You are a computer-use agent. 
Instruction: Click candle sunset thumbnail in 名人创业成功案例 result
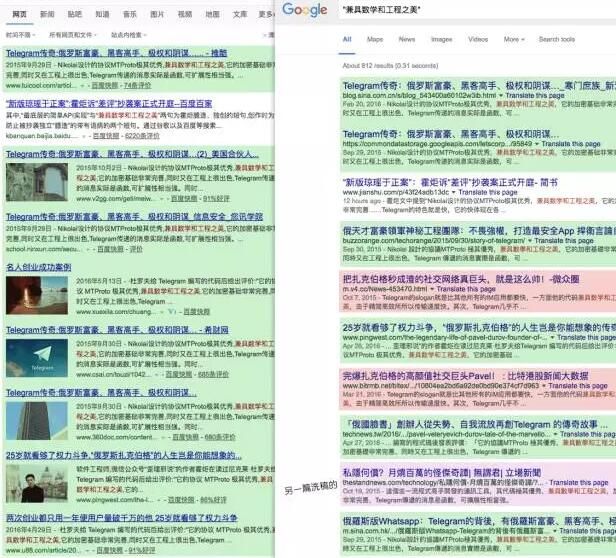(37, 296)
